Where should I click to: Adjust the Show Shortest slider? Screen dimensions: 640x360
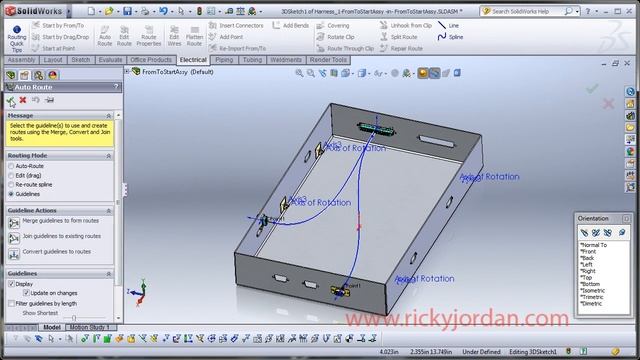[73, 318]
